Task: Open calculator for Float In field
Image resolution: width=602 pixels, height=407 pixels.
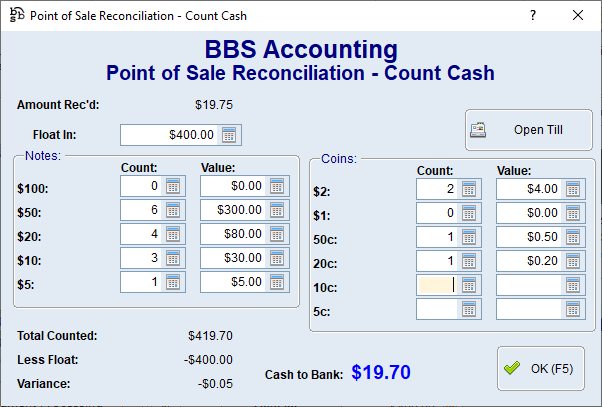Action: click(230, 135)
